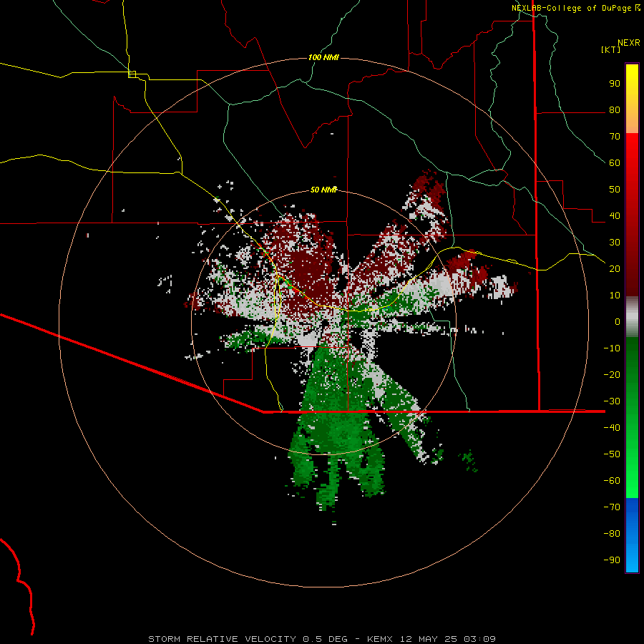The width and height of the screenshot is (644, 644).
Task: Click the 0.5 DEG elevation text
Action: [x=326, y=639]
